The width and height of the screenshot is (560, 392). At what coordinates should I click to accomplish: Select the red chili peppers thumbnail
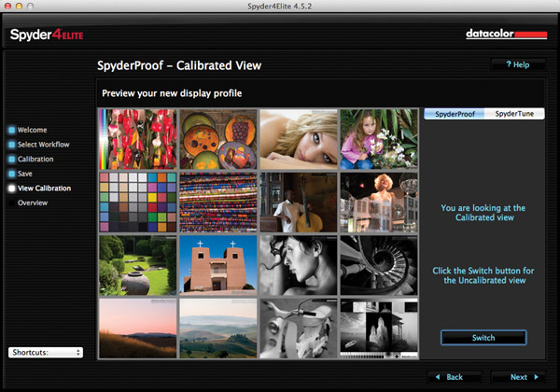(138, 139)
